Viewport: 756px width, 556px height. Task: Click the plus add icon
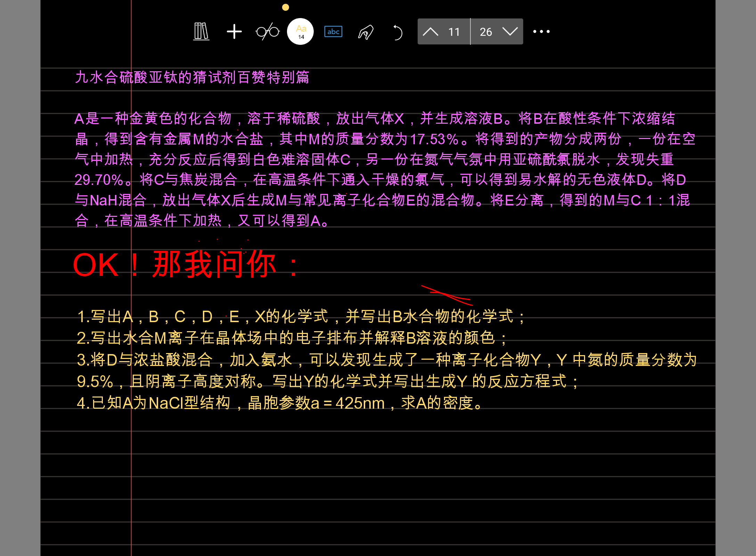coord(234,32)
